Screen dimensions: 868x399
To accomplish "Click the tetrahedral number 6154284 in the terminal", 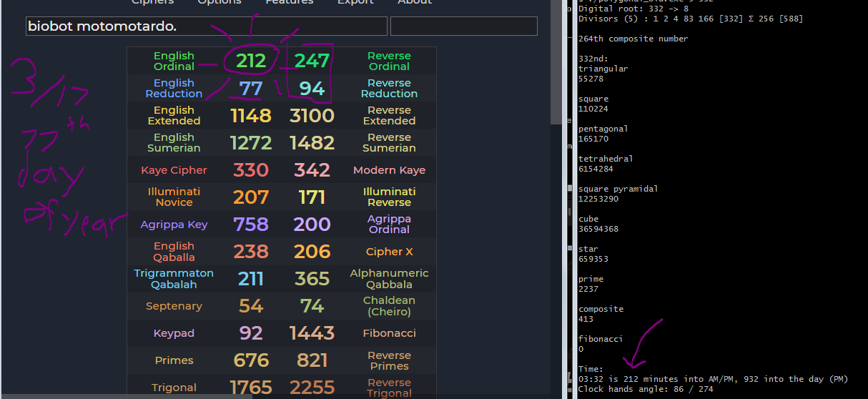I will click(596, 169).
